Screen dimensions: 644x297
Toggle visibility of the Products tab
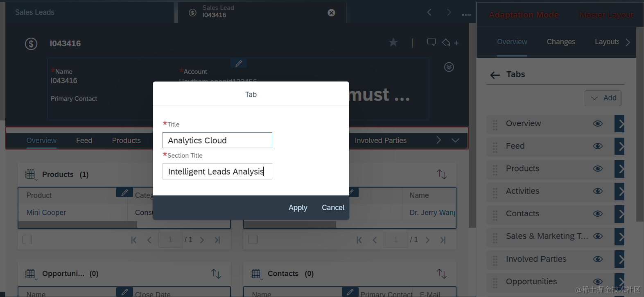(x=598, y=168)
